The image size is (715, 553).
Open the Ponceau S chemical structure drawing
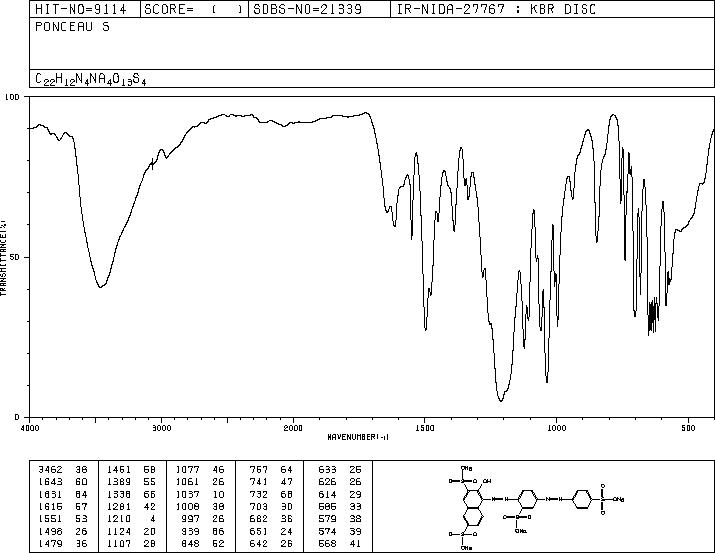click(536, 507)
